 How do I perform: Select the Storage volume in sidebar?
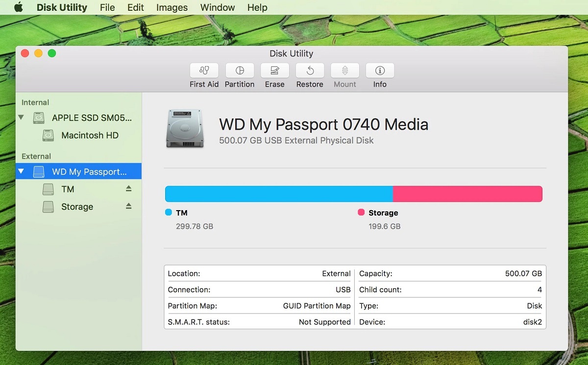coord(77,206)
